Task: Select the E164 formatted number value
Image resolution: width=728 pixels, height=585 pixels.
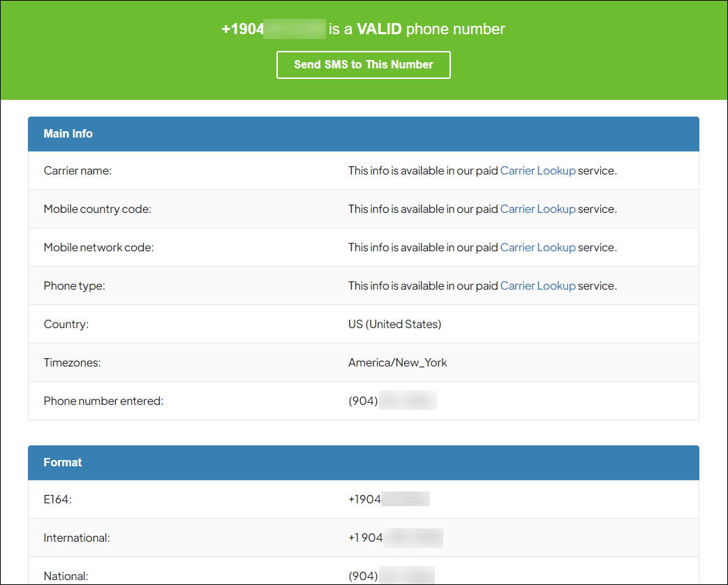Action: 388,498
